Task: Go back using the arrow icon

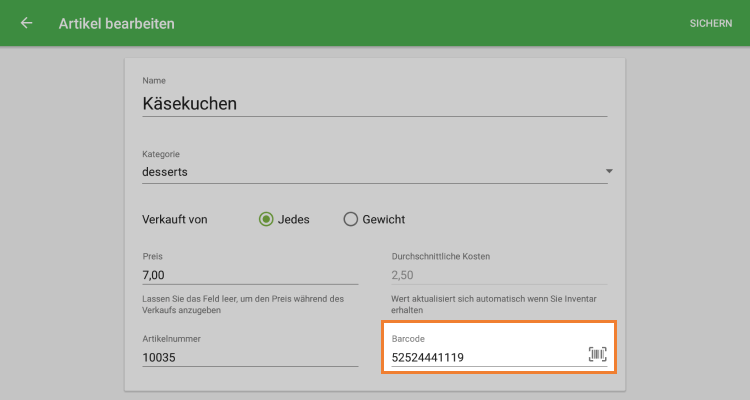Action: tap(27, 23)
